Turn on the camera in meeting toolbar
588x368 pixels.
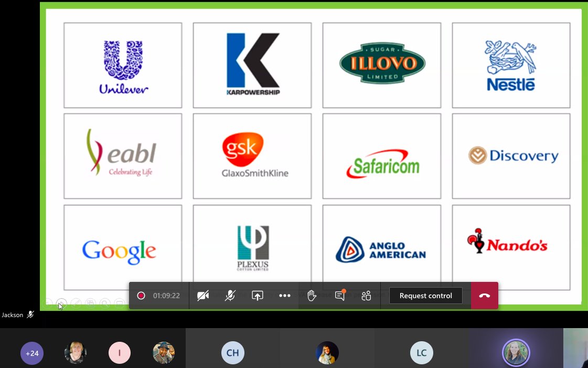point(203,296)
